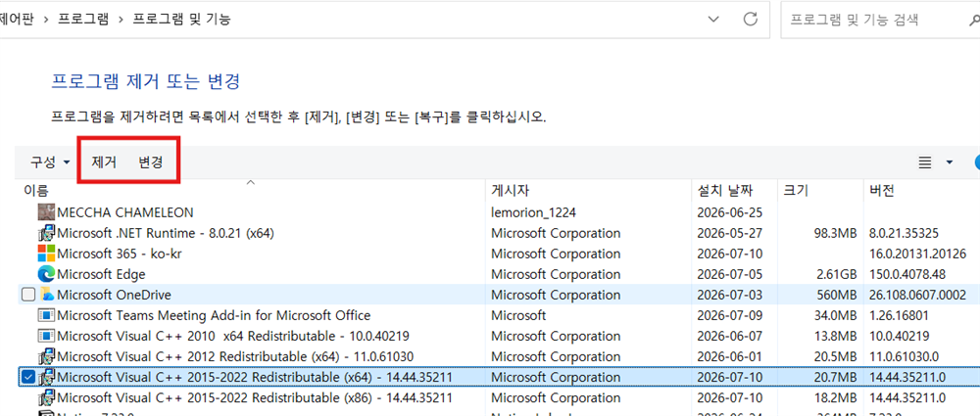Click the version 16.0.20131.20126 cell
Viewport: 980px width, 416px height.
[x=917, y=254]
